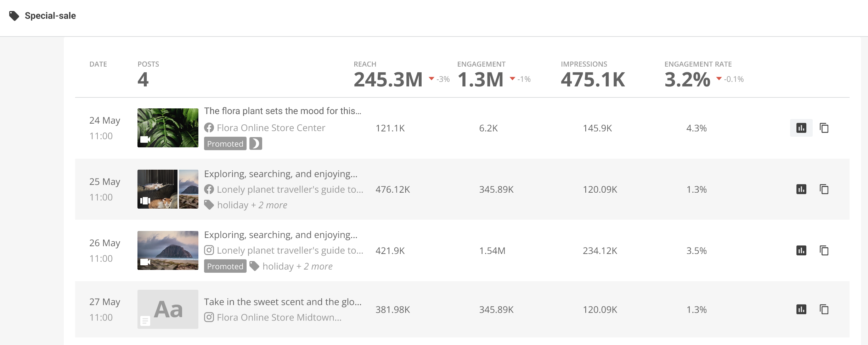868x345 pixels.
Task: Click copy icon on 25 May post
Action: click(824, 189)
